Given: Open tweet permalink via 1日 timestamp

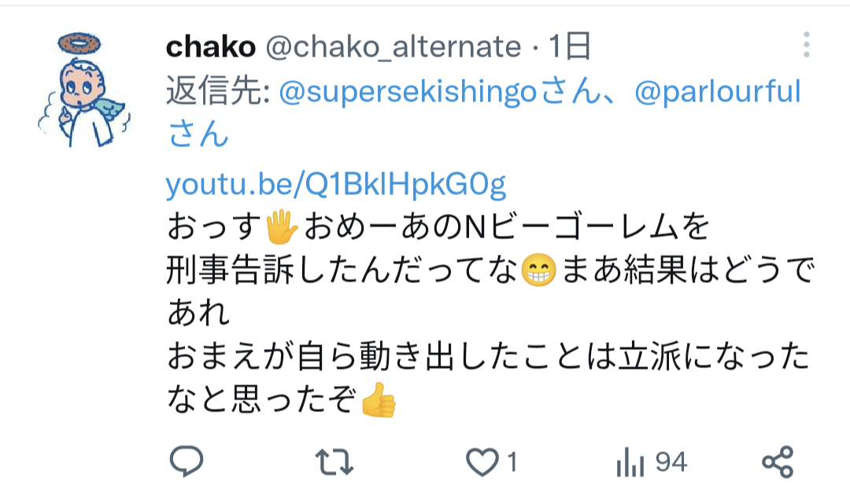Looking at the screenshot, I should [569, 46].
